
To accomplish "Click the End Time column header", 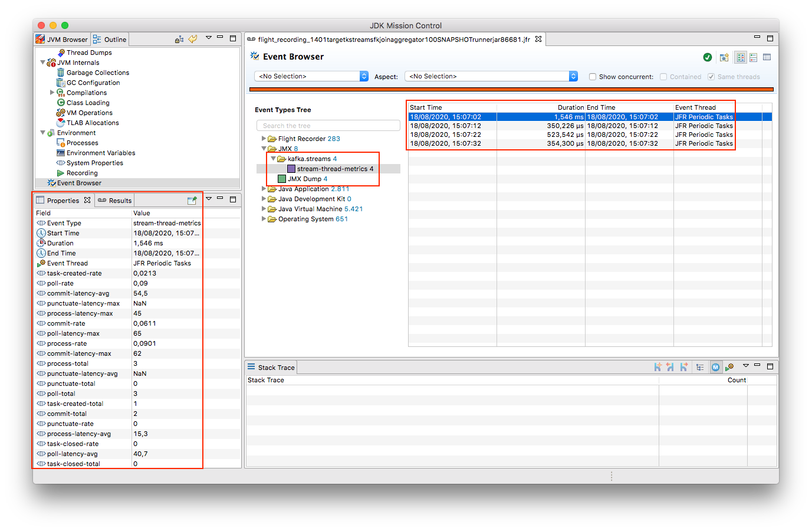I will [629, 107].
